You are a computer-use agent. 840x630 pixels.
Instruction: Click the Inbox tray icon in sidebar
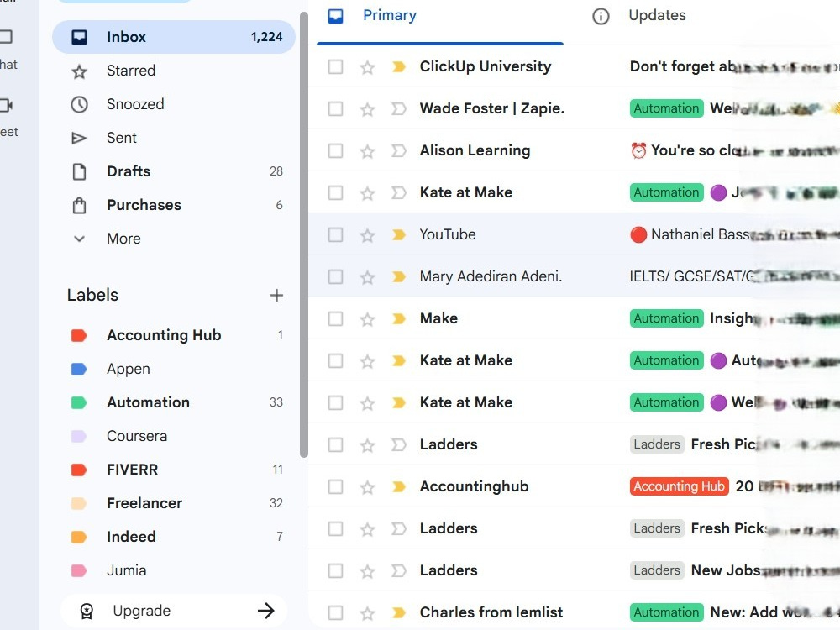click(79, 37)
